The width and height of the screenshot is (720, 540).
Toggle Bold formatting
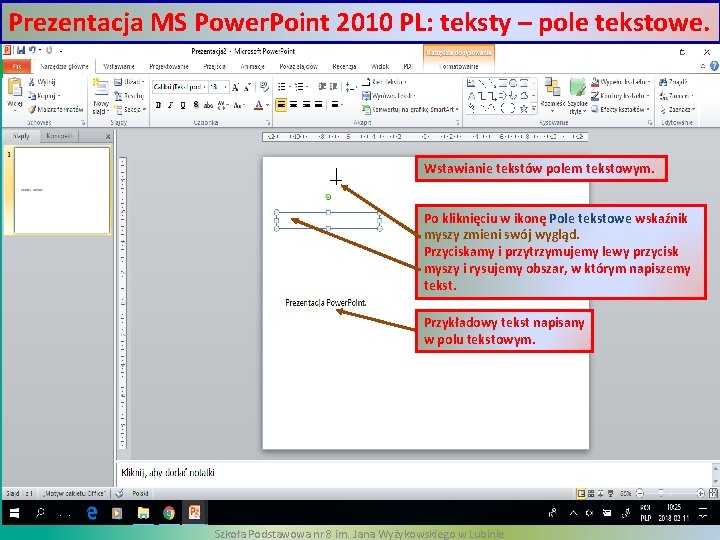point(158,105)
